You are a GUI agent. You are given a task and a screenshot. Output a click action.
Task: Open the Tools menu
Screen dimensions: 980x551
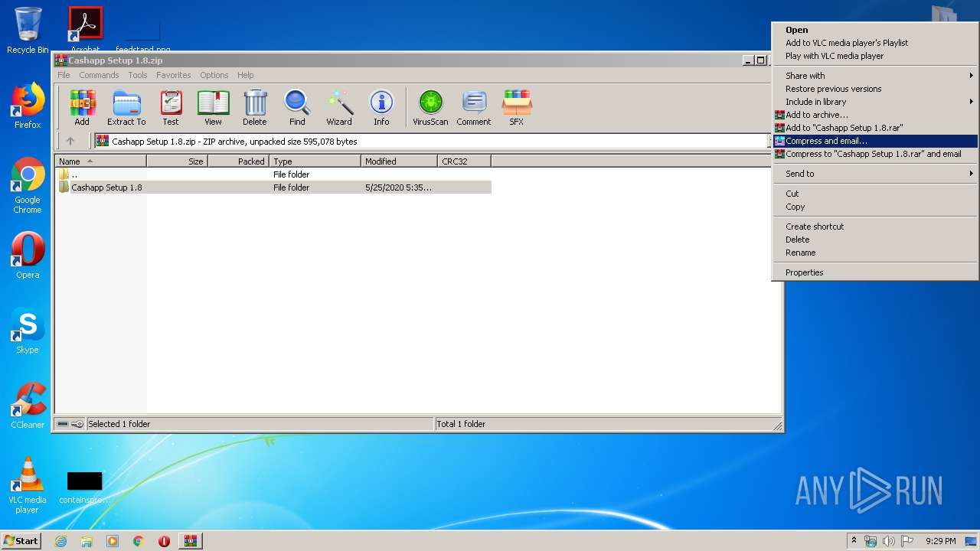(x=138, y=75)
